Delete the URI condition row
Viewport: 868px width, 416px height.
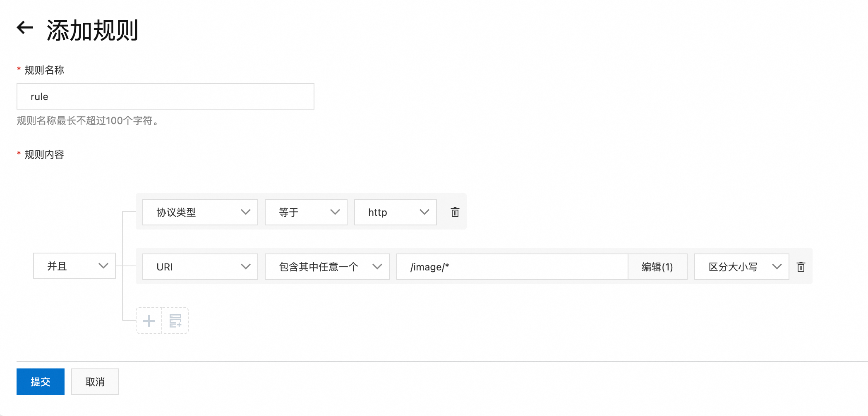(801, 267)
